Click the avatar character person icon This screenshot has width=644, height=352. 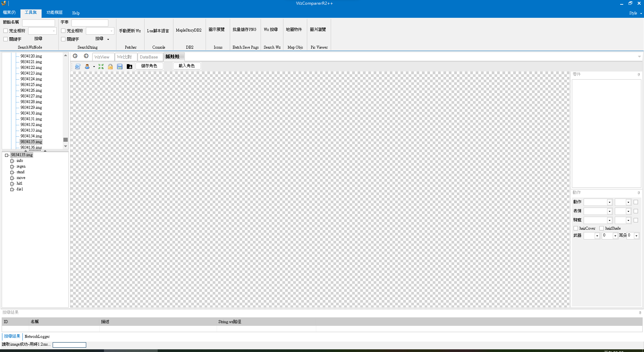(x=87, y=67)
